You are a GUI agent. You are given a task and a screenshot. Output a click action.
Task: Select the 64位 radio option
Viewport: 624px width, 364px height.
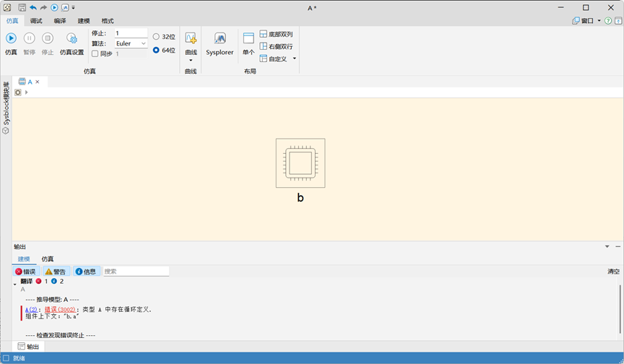(156, 50)
